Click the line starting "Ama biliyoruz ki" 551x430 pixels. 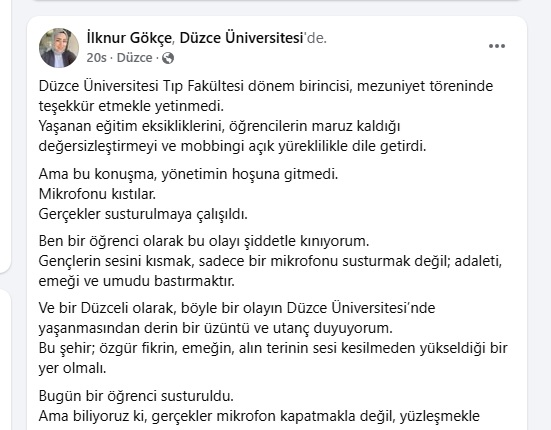point(259,416)
